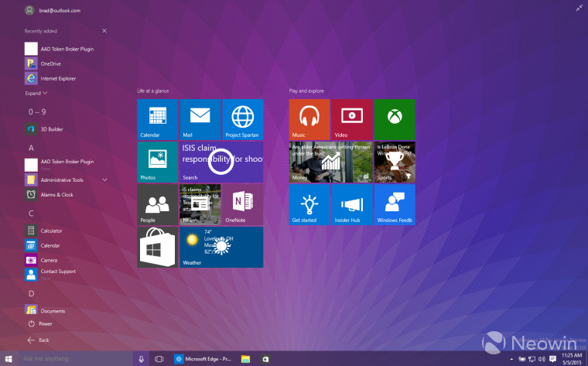This screenshot has width=588, height=366.
Task: Click the battery tray icon
Action: [521, 359]
